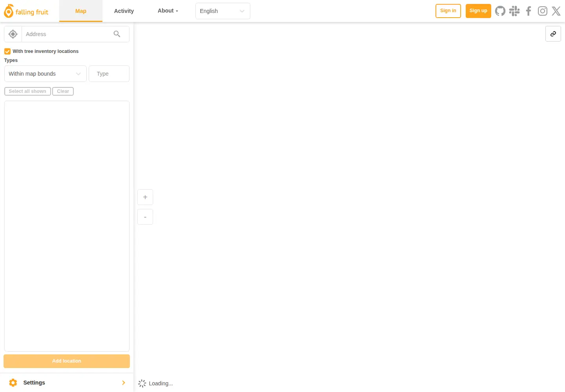Toggle With tree inventory locations checkbox

coord(7,51)
